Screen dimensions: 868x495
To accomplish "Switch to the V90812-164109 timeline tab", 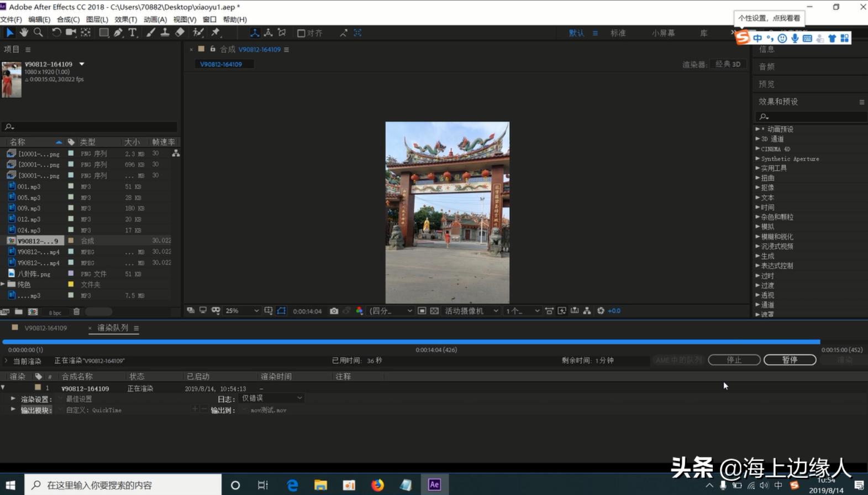I will [45, 328].
